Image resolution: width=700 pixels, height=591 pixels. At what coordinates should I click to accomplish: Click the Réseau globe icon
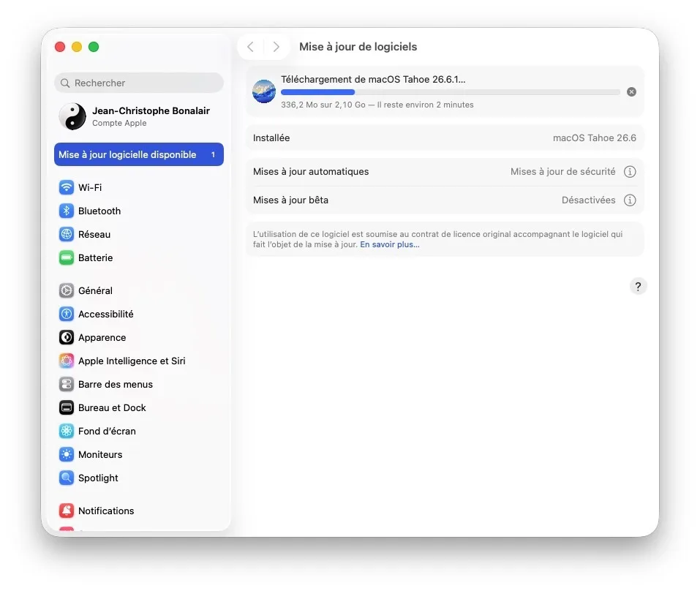point(67,234)
